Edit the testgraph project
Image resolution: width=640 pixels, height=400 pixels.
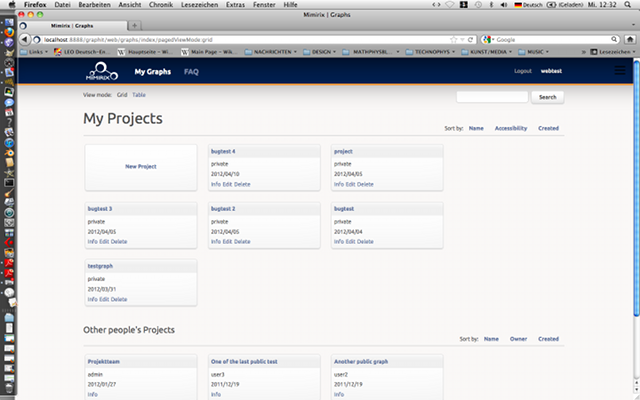(104, 299)
